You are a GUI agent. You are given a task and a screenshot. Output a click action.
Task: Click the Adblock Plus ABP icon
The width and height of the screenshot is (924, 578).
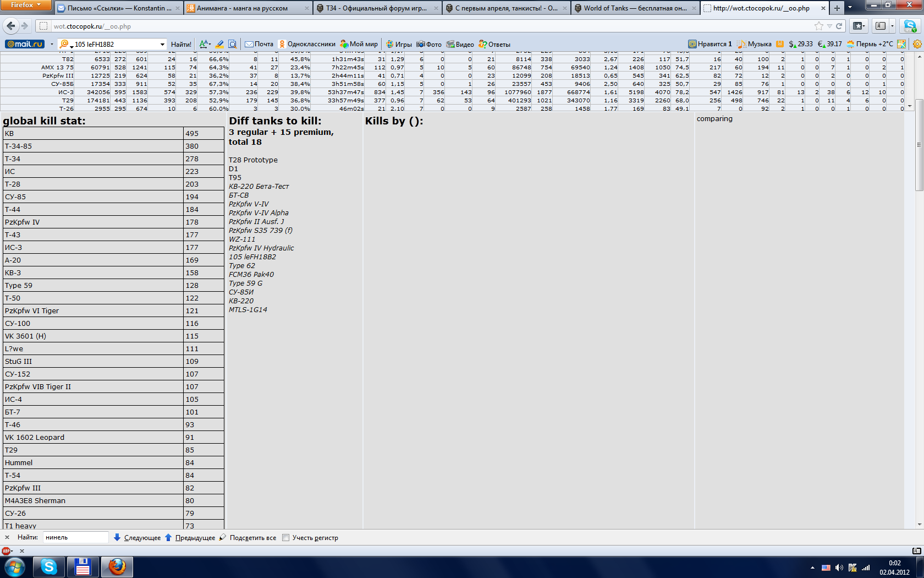pos(6,550)
